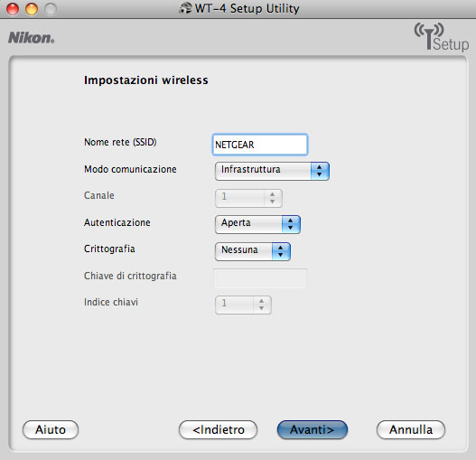This screenshot has width=476, height=460.
Task: Open help with the Aiuto button
Action: tap(51, 429)
